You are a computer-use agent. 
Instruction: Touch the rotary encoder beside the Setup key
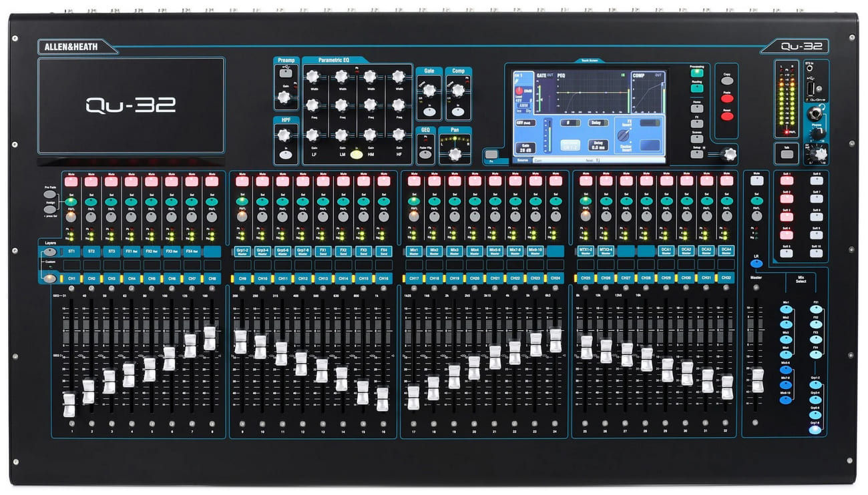click(730, 154)
